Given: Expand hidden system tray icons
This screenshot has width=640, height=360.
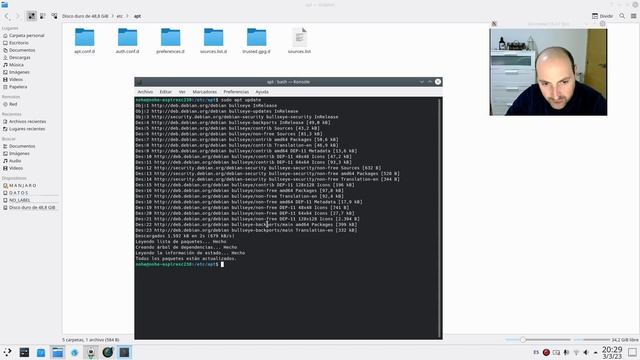Looking at the screenshot, I should tap(596, 352).
